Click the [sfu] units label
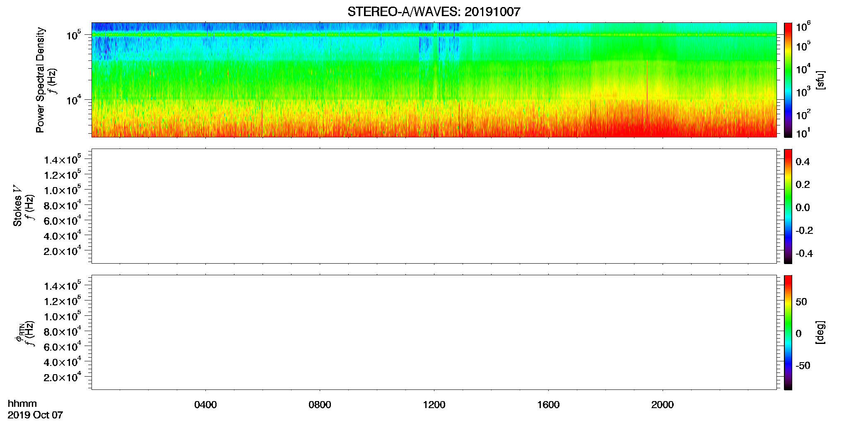868x447 pixels. (x=820, y=80)
